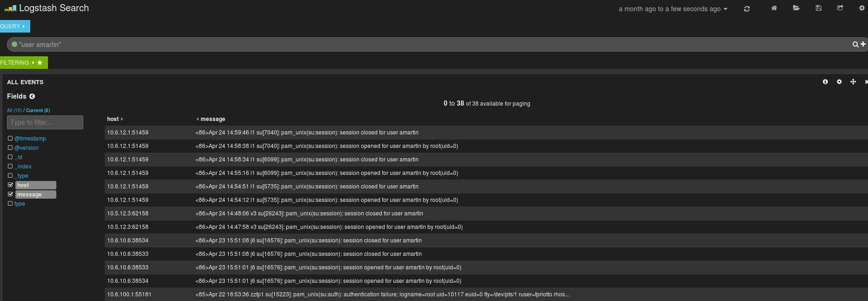Add a new query with plus icon

[863, 44]
